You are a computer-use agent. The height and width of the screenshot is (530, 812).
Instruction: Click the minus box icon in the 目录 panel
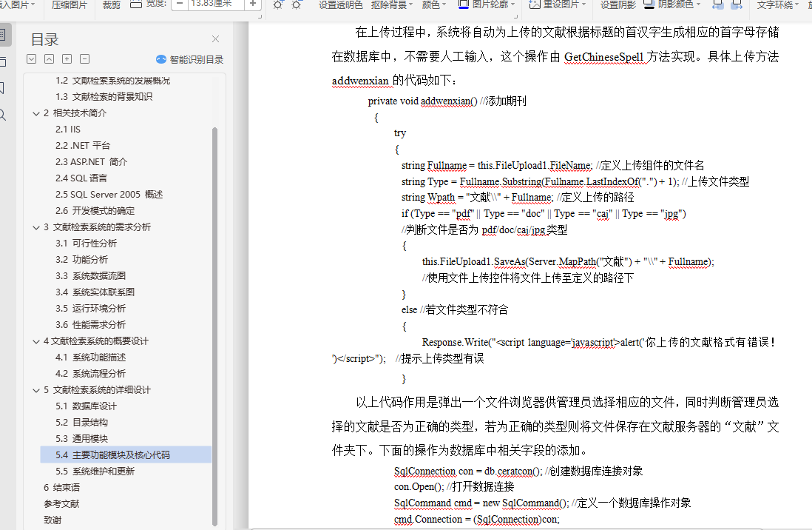tap(85, 59)
